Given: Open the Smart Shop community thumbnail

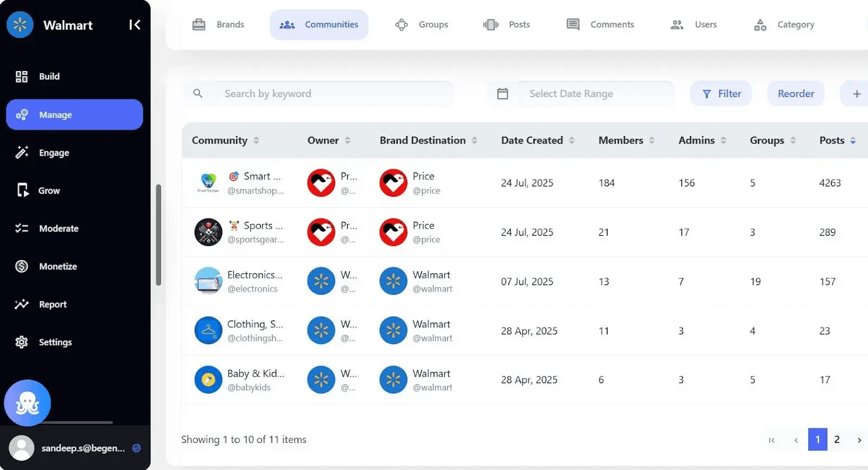Looking at the screenshot, I should [x=208, y=183].
